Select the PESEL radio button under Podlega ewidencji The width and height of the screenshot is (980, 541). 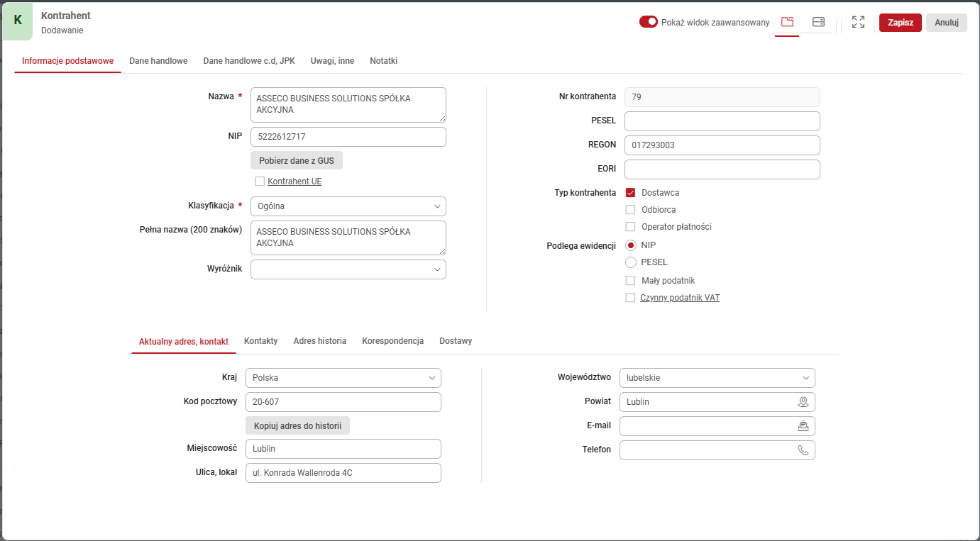click(630, 262)
